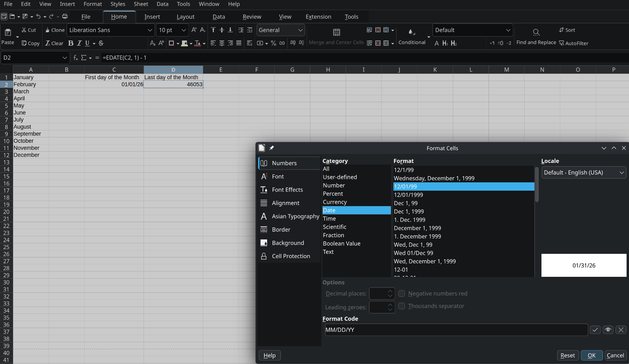Toggle Thousands separator checkbox
The height and width of the screenshot is (364, 629).
(x=402, y=306)
